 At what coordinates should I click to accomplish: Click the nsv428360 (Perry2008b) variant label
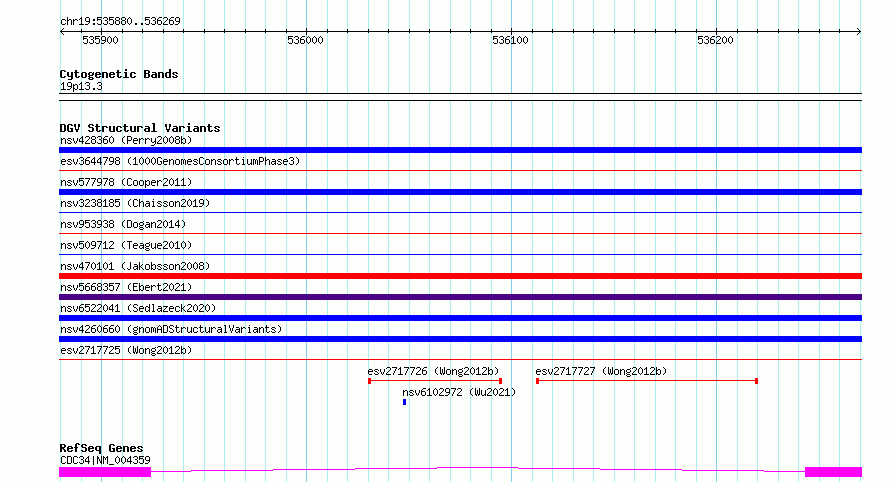pos(126,140)
